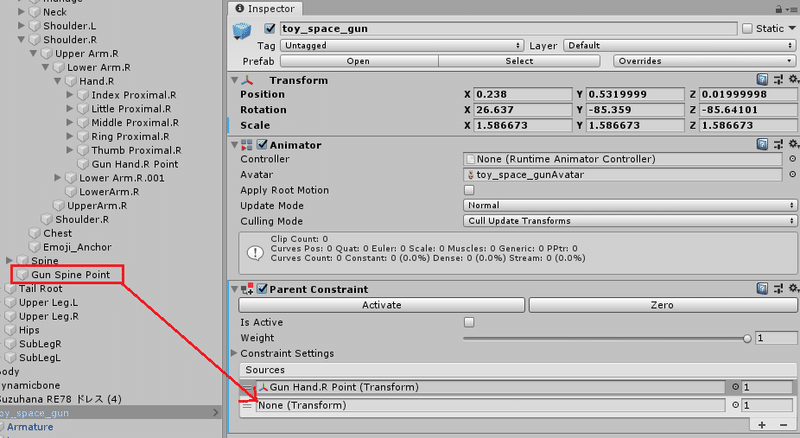Remove a source with the minus button
The width and height of the screenshot is (800, 438).
point(784,425)
